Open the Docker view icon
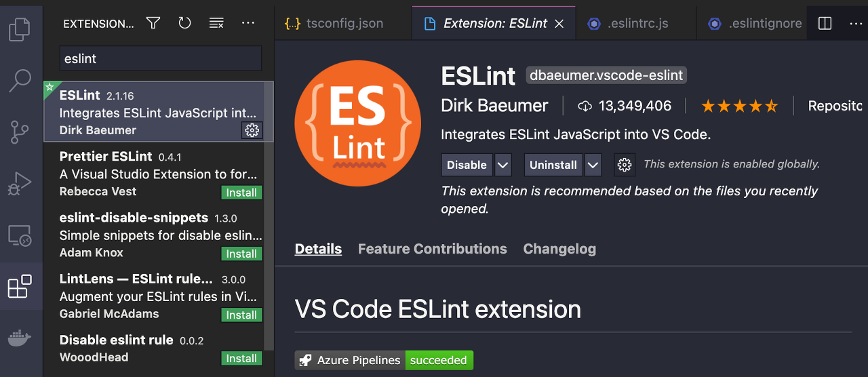Screen dimensions: 868x377 click(x=19, y=338)
